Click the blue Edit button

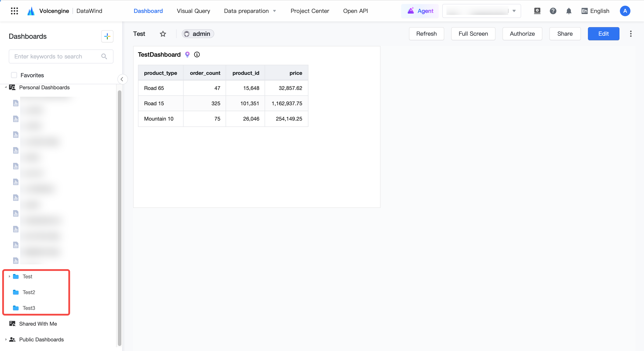pyautogui.click(x=603, y=34)
